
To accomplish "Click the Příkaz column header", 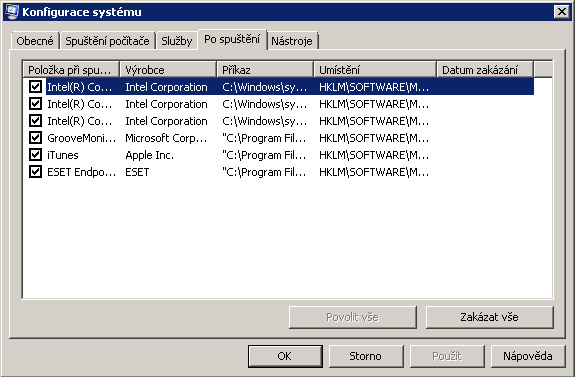I will [x=265, y=69].
